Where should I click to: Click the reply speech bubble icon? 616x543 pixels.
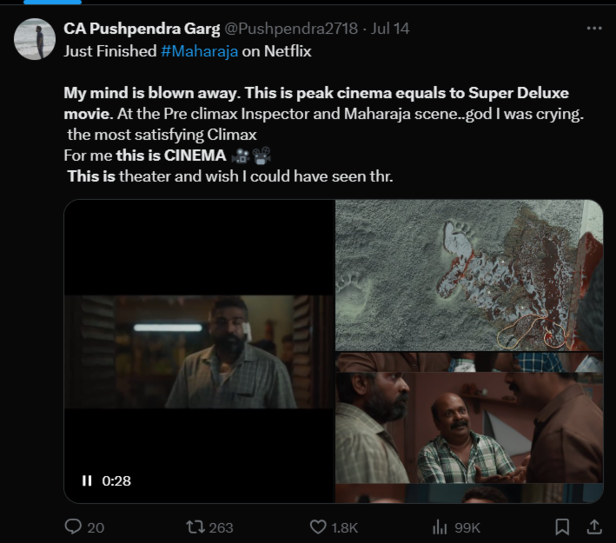(72, 527)
